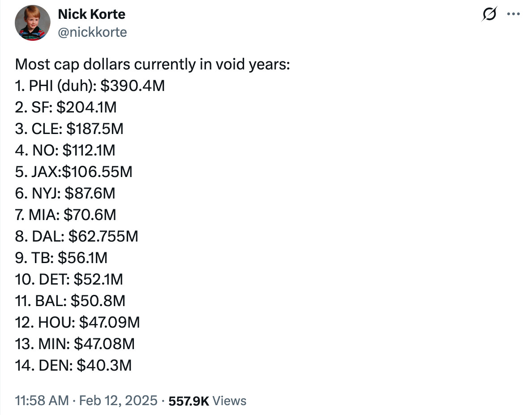Click the Feb 12, 2025 date
The image size is (532, 415).
pyautogui.click(x=118, y=400)
